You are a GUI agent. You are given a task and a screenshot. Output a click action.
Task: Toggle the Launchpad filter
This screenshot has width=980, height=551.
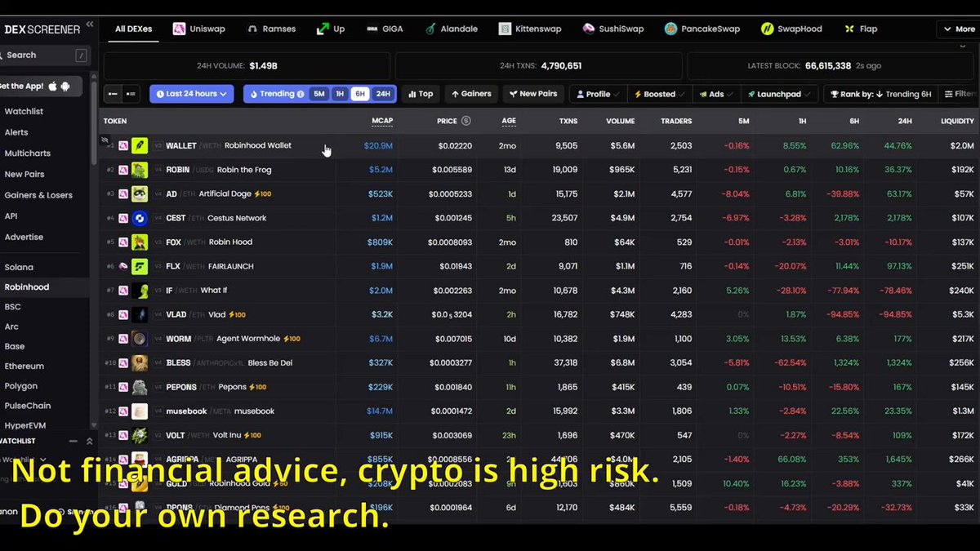click(x=778, y=94)
